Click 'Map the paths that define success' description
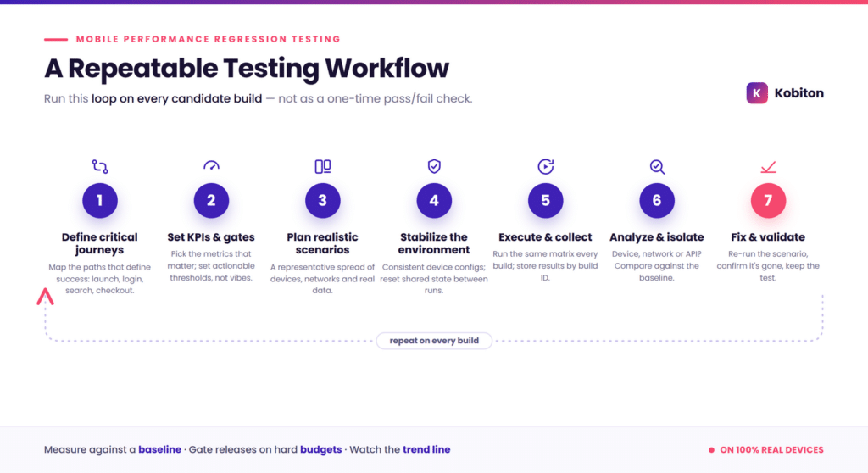 coord(100,279)
